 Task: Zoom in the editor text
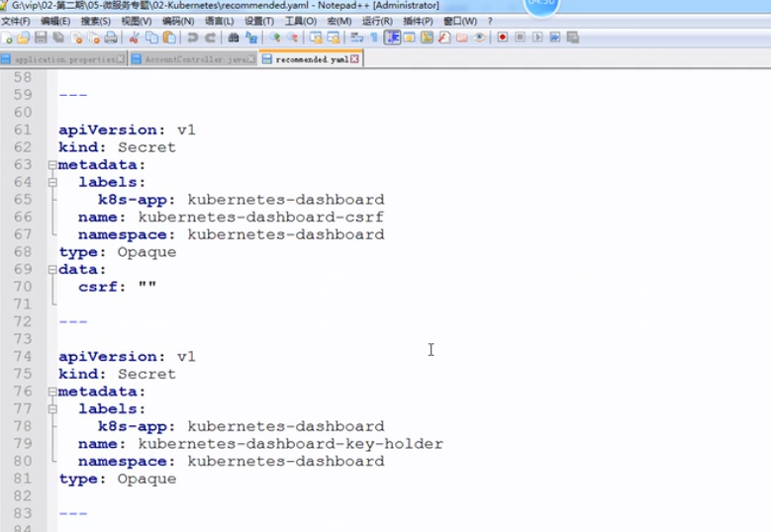pos(274,38)
